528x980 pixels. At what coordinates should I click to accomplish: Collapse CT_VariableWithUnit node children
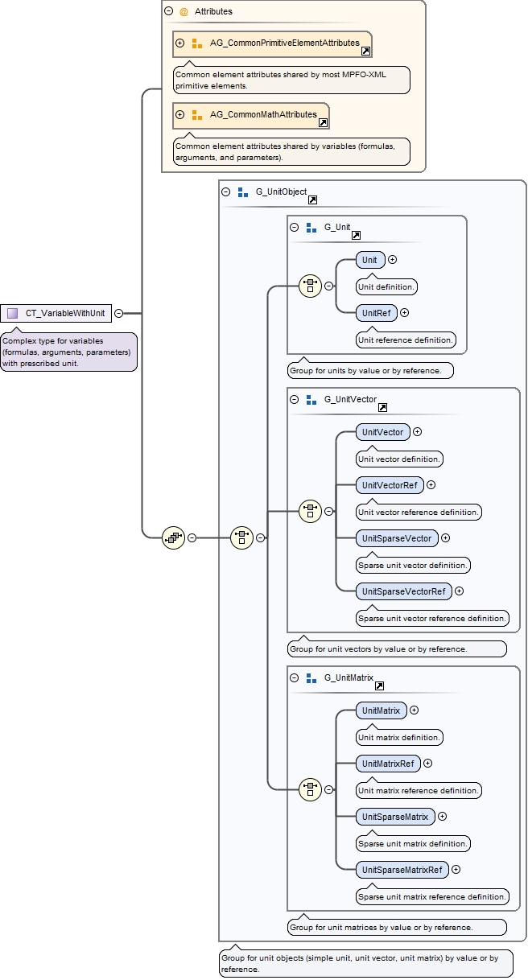click(118, 313)
